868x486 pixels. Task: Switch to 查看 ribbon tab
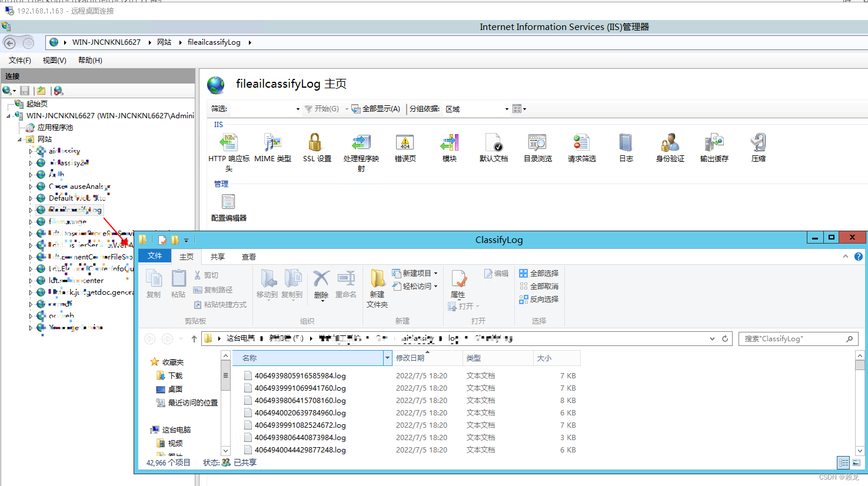point(249,257)
